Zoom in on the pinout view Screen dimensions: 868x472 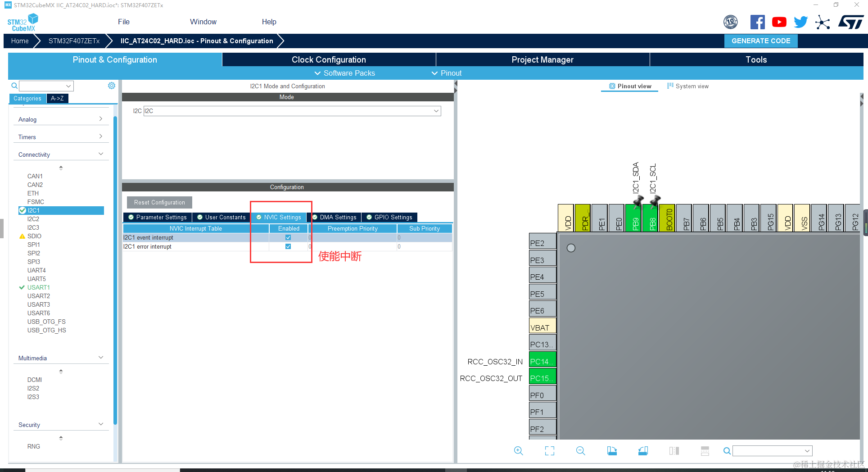tap(519, 451)
